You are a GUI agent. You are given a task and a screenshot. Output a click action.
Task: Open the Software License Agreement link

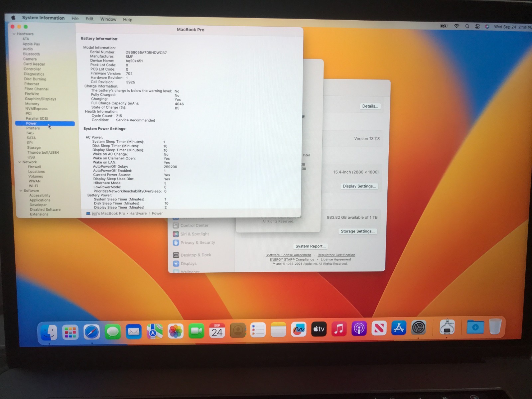coord(288,255)
